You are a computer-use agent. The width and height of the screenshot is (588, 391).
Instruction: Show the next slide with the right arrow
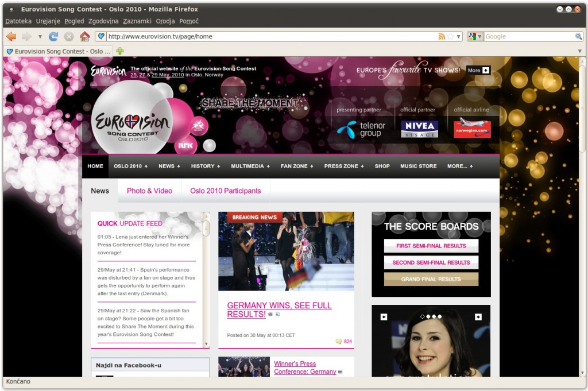[478, 317]
